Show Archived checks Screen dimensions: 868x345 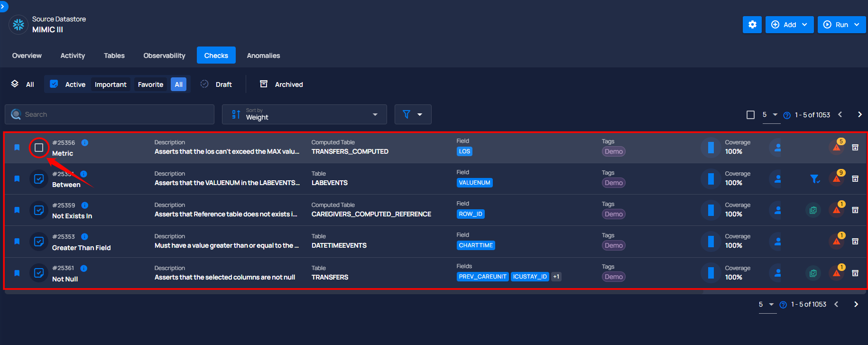pos(282,84)
